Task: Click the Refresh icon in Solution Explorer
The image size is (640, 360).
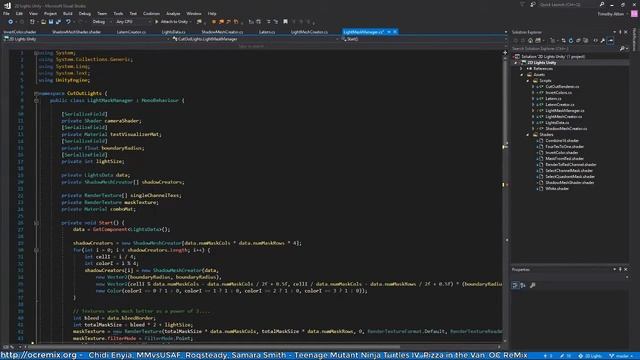Action: pyautogui.click(x=571, y=40)
